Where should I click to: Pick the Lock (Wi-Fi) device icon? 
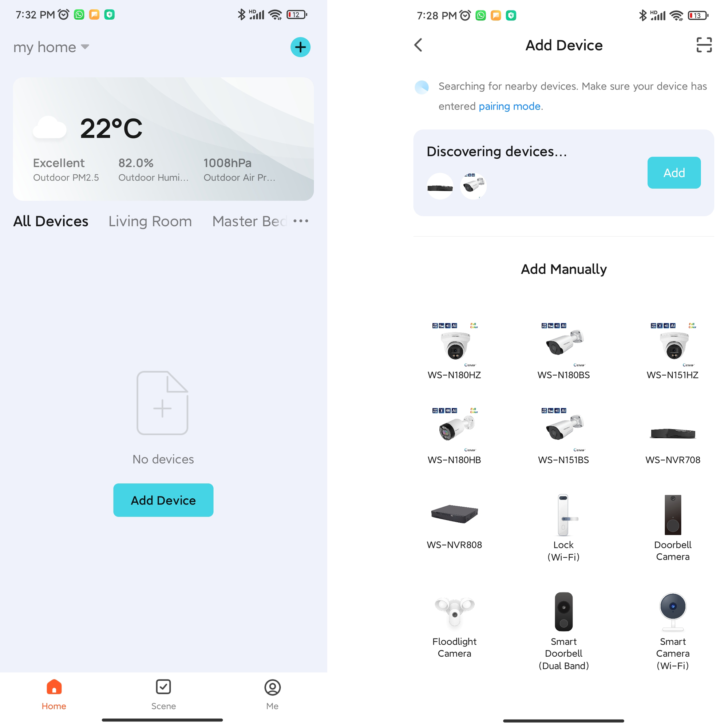tap(563, 515)
